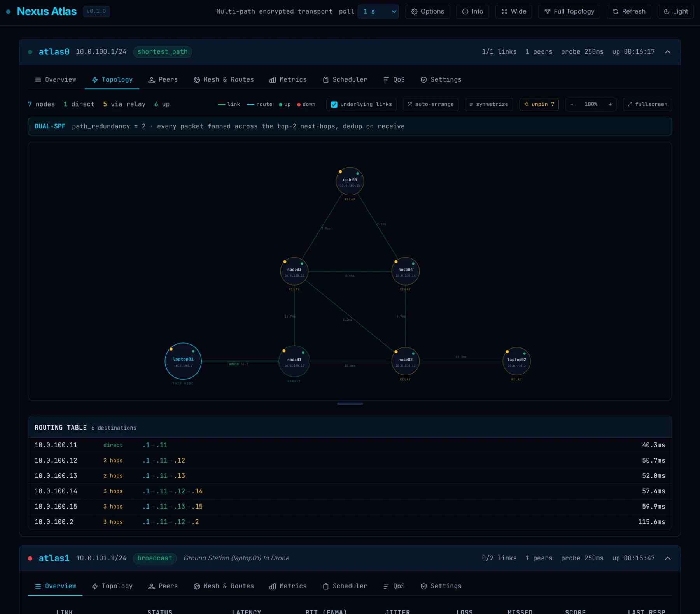
Task: Click the admin 51.3 link label
Action: (x=239, y=364)
